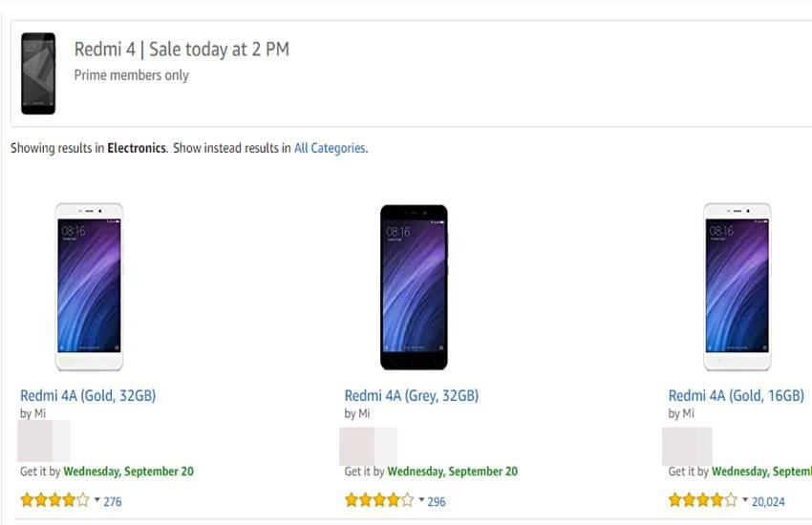The height and width of the screenshot is (525, 812).
Task: Click the Prime members only text in banner
Action: (x=132, y=75)
